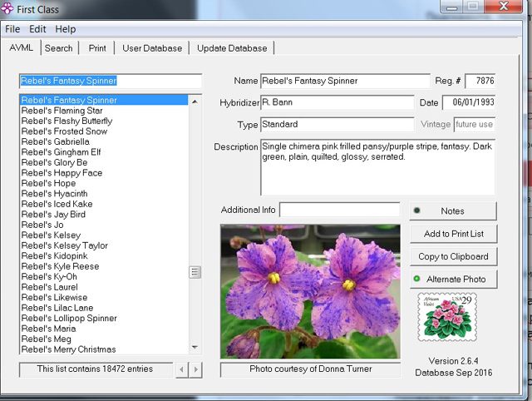Click the Version 2.6.4 text
Screen dimensions: 532x401
click(453, 361)
